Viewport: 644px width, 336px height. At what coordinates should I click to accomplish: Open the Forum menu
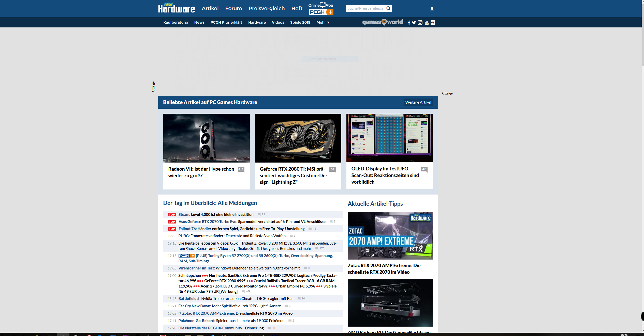(233, 8)
